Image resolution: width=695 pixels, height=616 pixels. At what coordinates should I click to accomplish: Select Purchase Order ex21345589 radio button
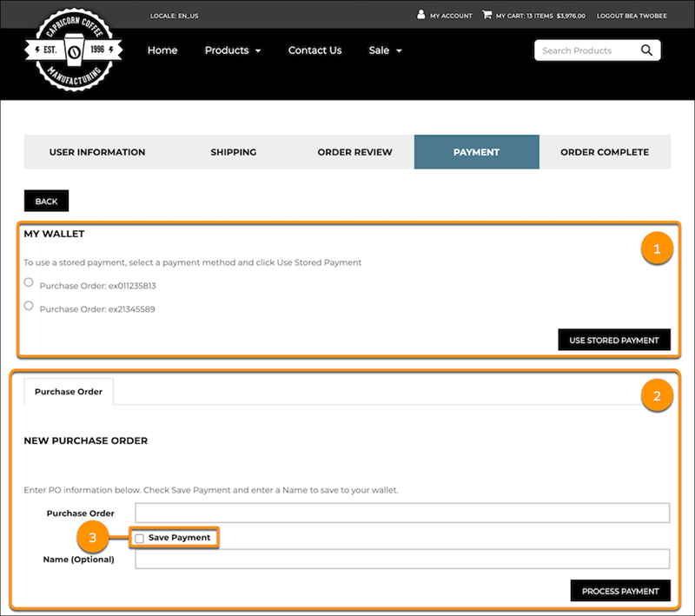tap(29, 306)
